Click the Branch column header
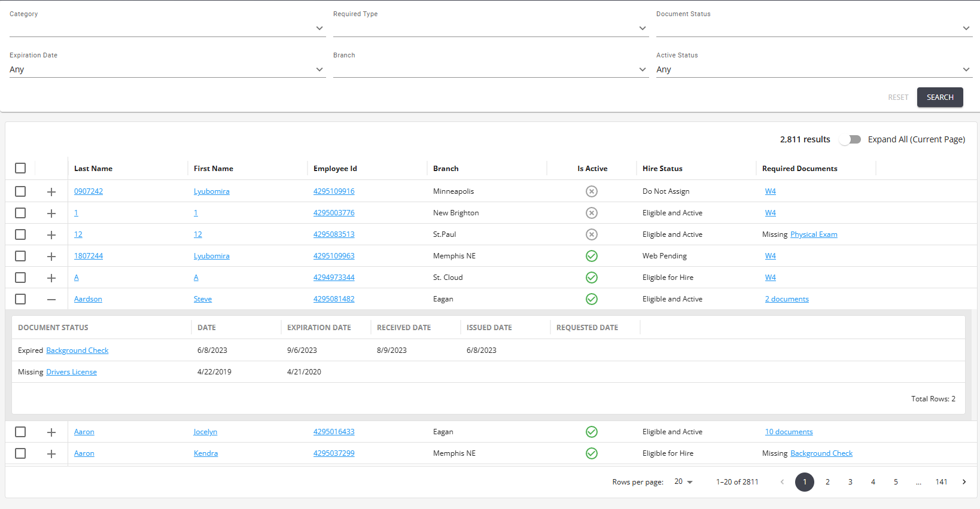The width and height of the screenshot is (980, 509). (x=446, y=169)
